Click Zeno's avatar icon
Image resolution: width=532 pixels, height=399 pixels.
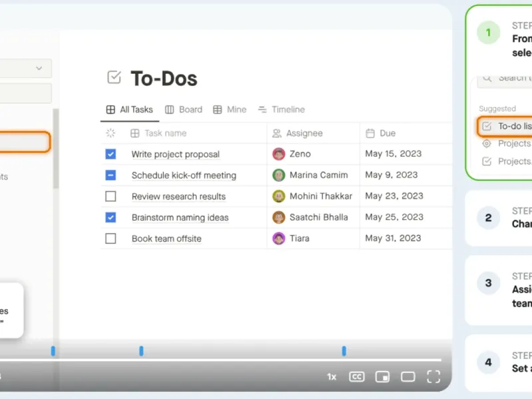tap(279, 154)
